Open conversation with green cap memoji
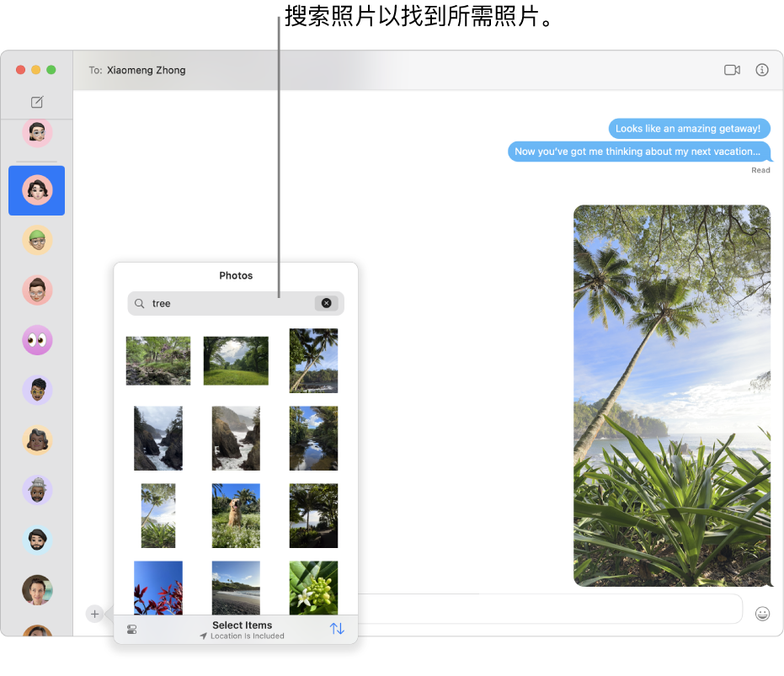 click(x=37, y=240)
